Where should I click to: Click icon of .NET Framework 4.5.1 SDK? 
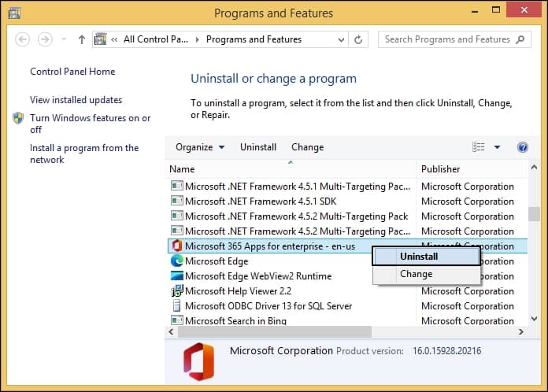(x=177, y=201)
